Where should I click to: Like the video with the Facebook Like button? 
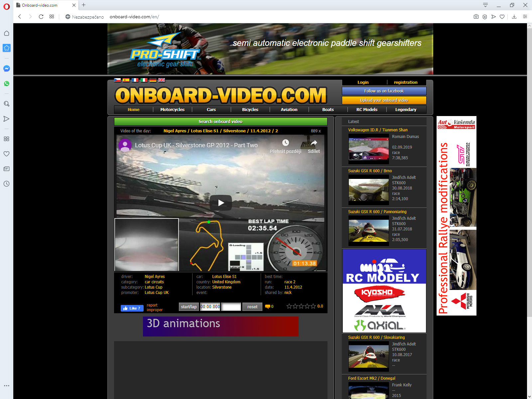[132, 308]
